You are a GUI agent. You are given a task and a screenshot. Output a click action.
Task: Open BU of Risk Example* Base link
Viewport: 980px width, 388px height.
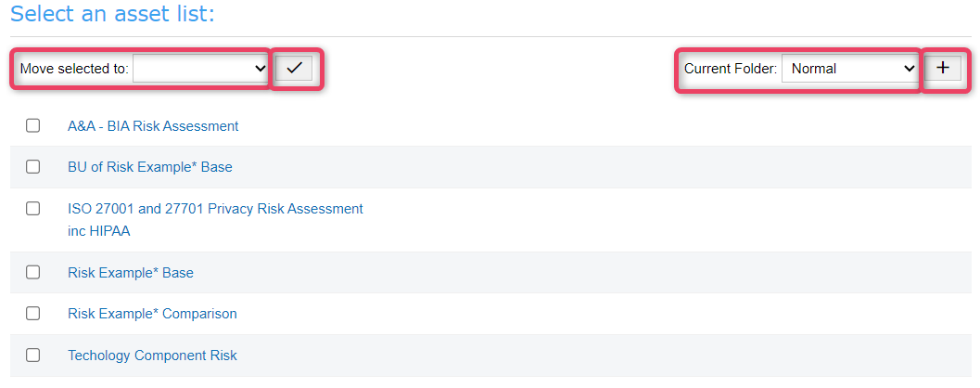coord(150,167)
